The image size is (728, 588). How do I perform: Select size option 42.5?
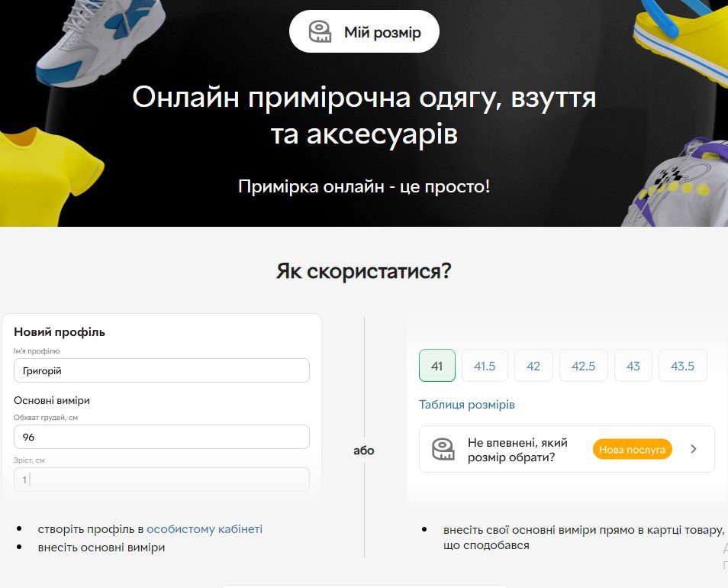(583, 366)
